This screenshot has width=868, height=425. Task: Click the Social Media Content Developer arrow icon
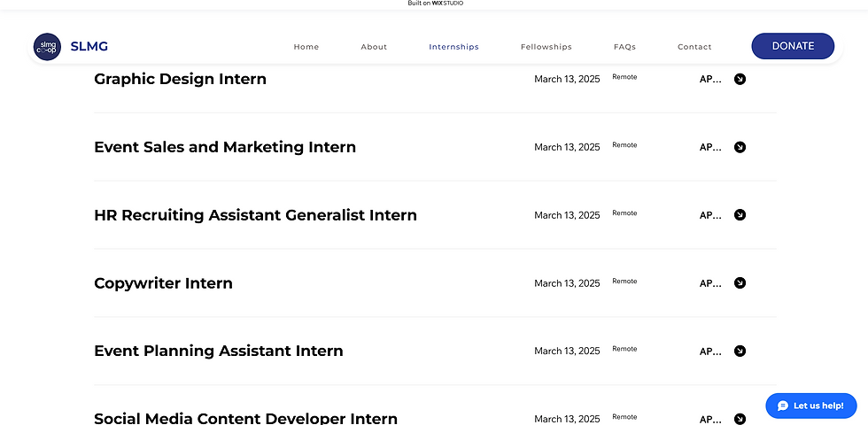pos(740,419)
